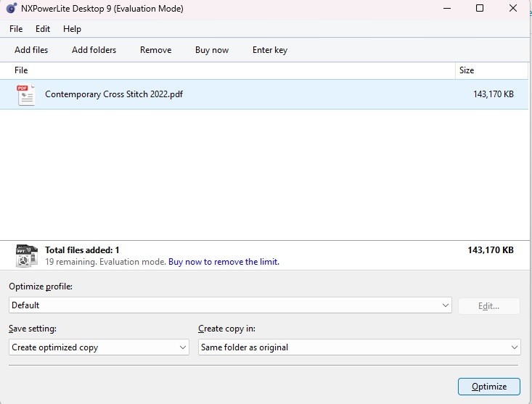Screen dimensions: 532x404
Task: Click the Optimize button
Action: (x=489, y=387)
